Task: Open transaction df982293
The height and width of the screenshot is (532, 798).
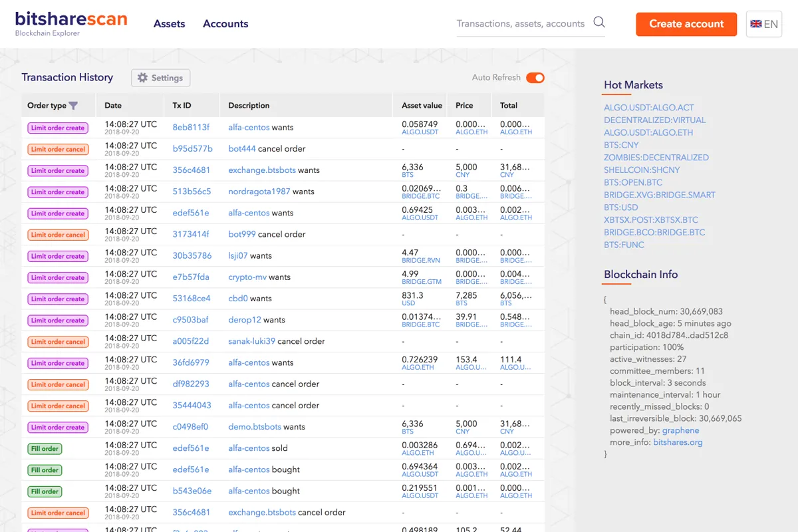Action: pyautogui.click(x=191, y=384)
